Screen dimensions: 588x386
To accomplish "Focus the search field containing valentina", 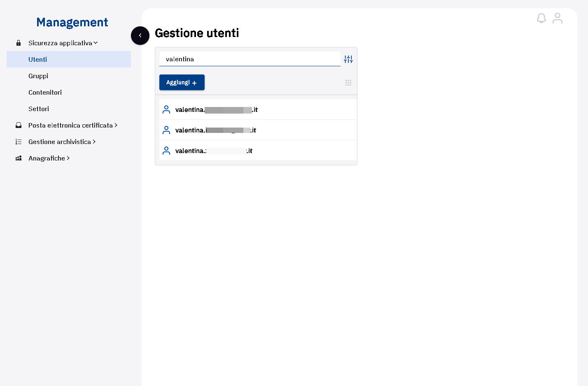I will coord(250,59).
